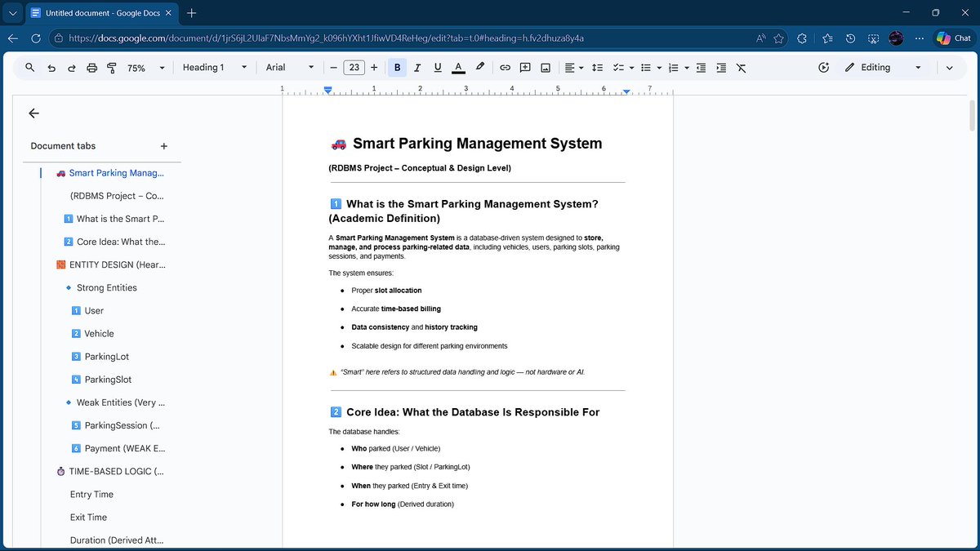
Task: Open the bulleted list options arrow
Action: (658, 68)
